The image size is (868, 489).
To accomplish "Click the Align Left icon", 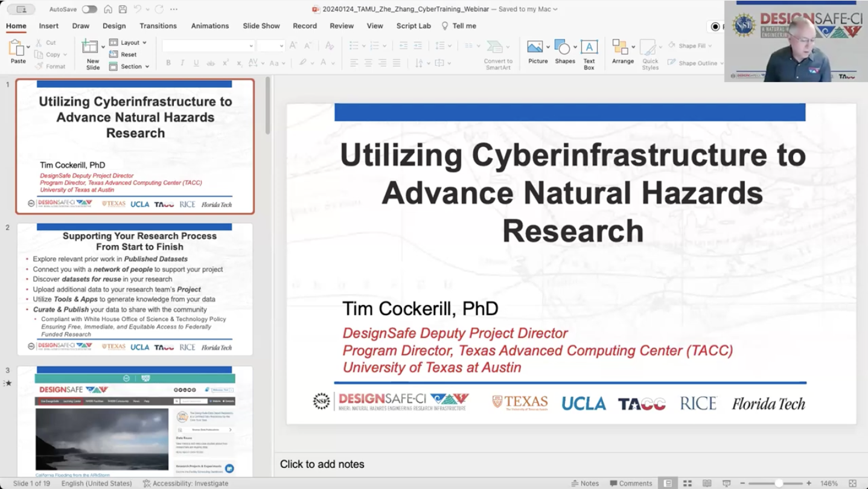I will [354, 63].
